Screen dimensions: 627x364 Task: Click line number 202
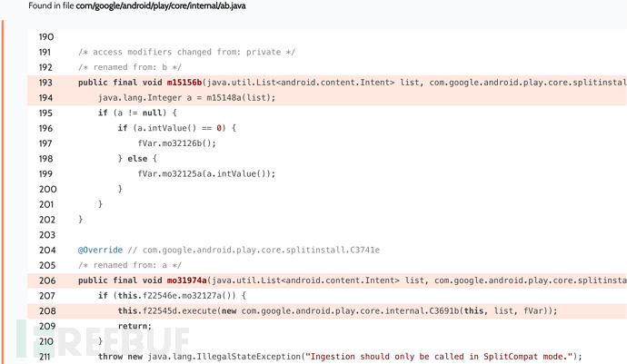click(47, 220)
